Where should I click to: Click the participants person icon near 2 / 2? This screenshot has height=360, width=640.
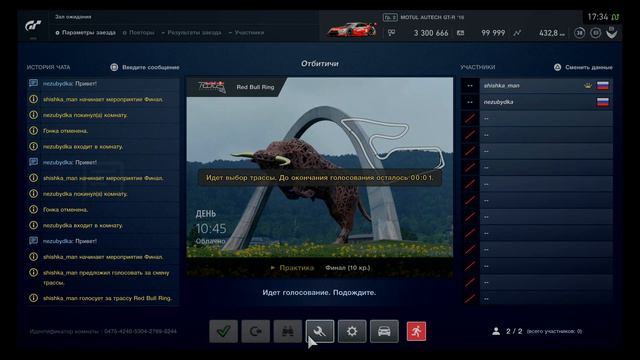click(496, 331)
